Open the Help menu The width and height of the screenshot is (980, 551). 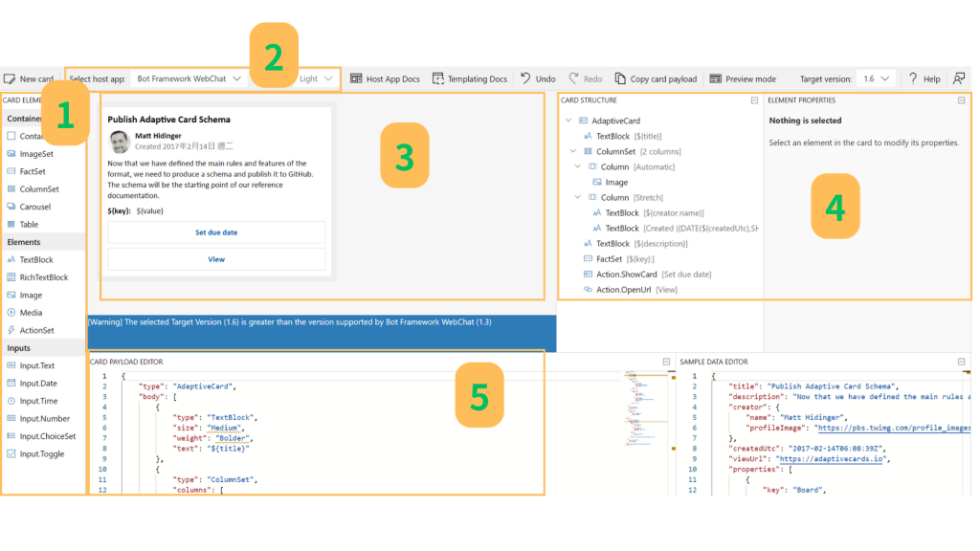pos(924,78)
